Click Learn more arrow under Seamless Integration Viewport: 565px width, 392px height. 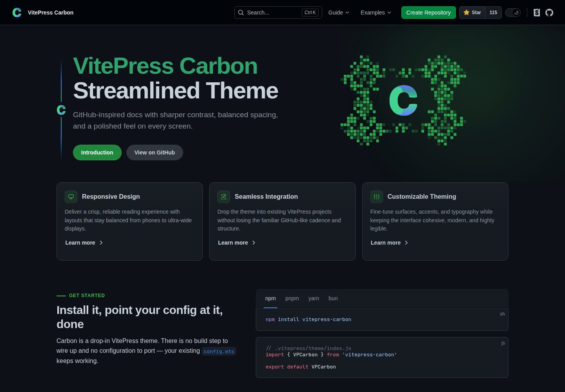[x=254, y=243]
